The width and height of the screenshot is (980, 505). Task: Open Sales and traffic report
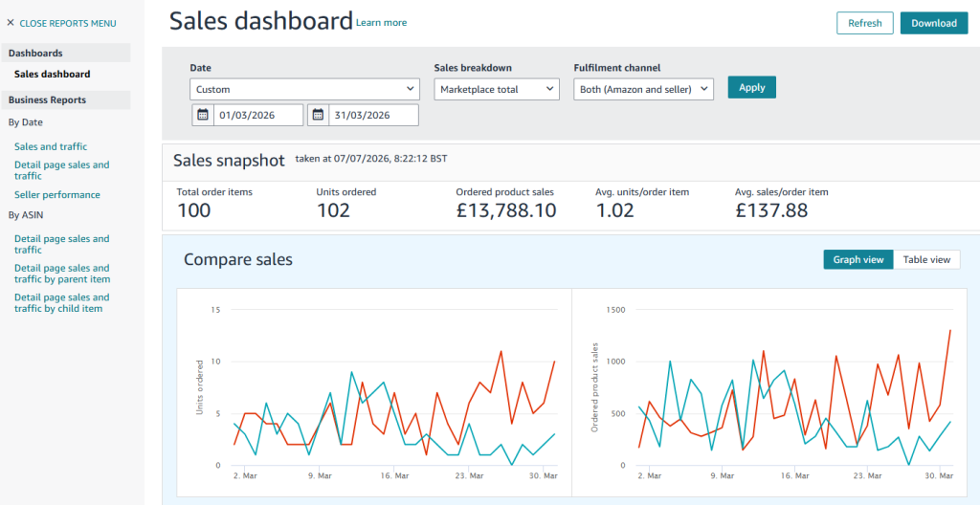point(51,147)
